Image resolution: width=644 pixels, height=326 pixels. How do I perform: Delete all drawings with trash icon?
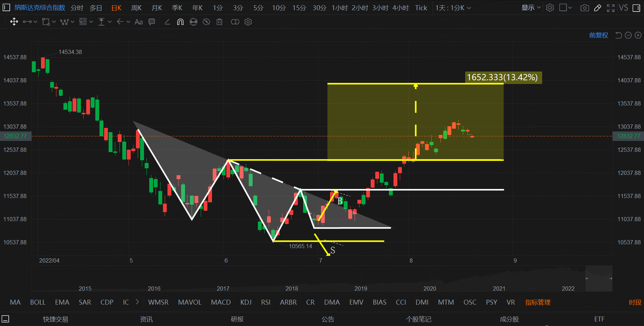[219, 22]
